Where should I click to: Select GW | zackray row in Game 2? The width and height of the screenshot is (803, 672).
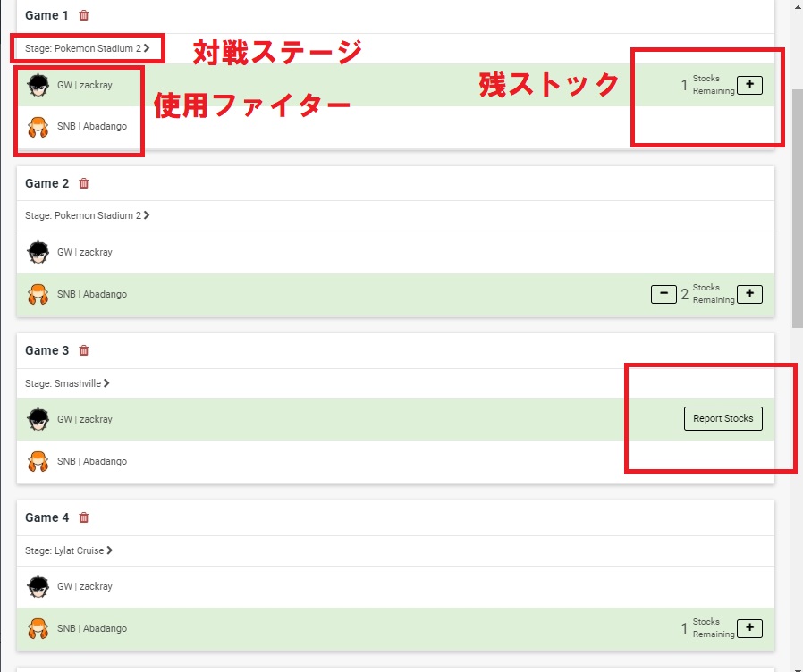pyautogui.click(x=395, y=252)
